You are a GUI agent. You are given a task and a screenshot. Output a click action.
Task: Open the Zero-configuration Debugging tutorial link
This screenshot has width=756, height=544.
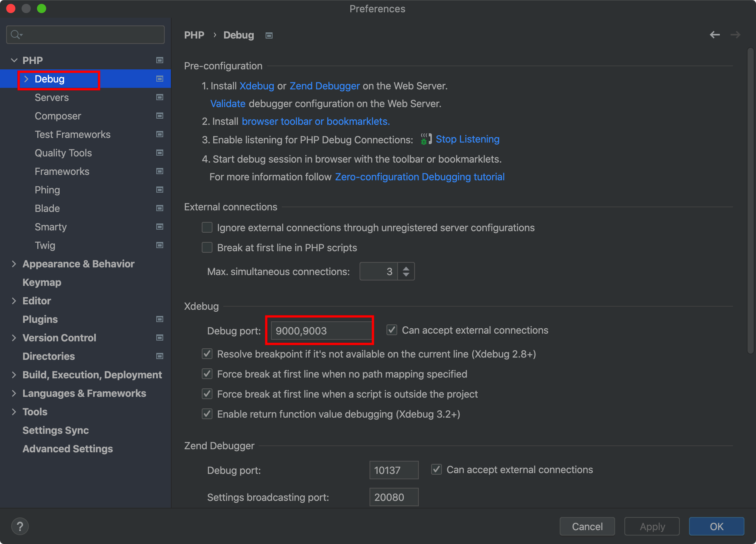click(420, 177)
